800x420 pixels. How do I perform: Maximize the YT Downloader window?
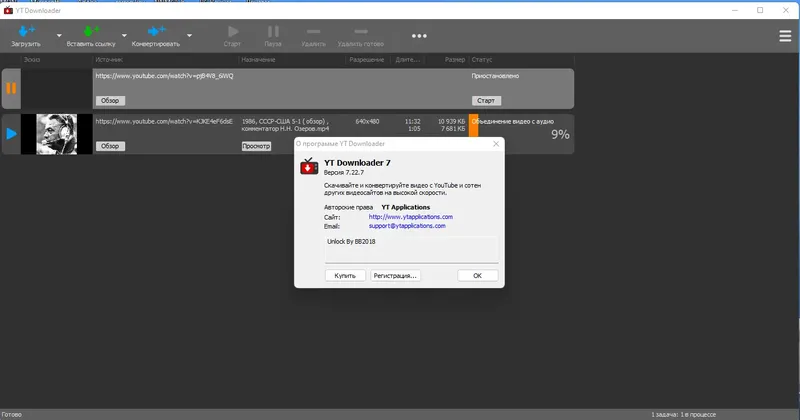click(760, 10)
